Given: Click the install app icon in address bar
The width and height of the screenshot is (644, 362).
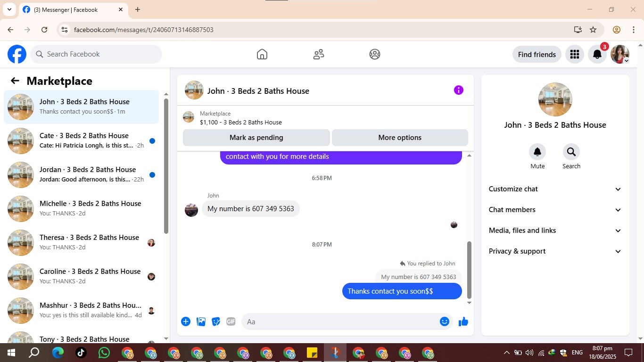Looking at the screenshot, I should (578, 30).
